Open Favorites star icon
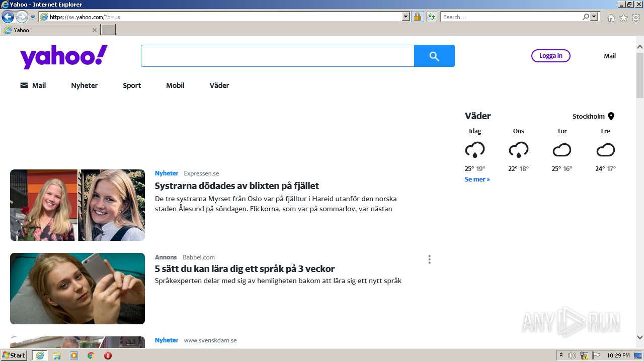Screen dimensions: 644x362 coord(623,18)
